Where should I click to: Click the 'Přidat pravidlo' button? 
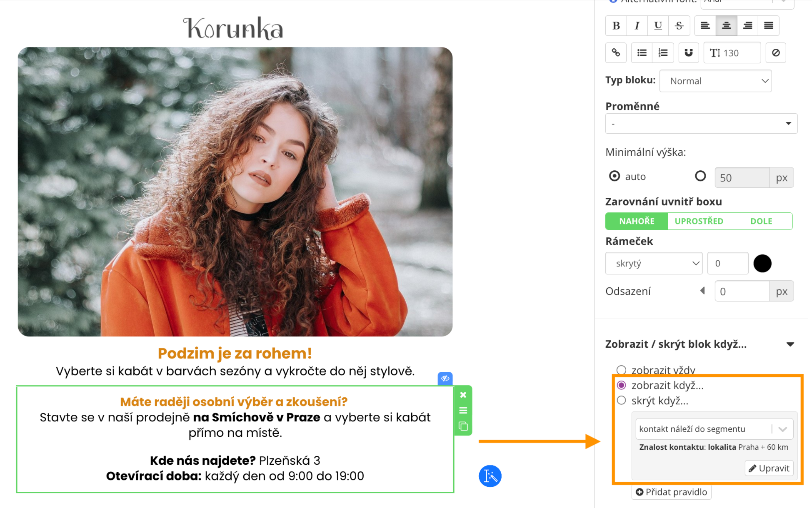click(x=671, y=492)
